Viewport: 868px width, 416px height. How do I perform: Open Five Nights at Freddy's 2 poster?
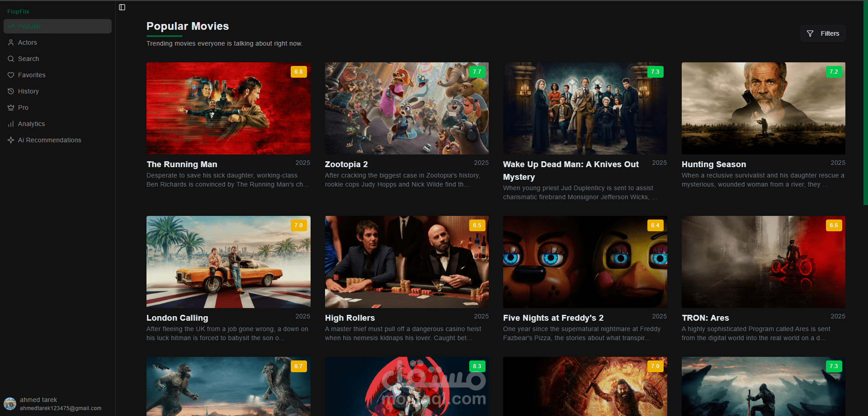pyautogui.click(x=585, y=262)
